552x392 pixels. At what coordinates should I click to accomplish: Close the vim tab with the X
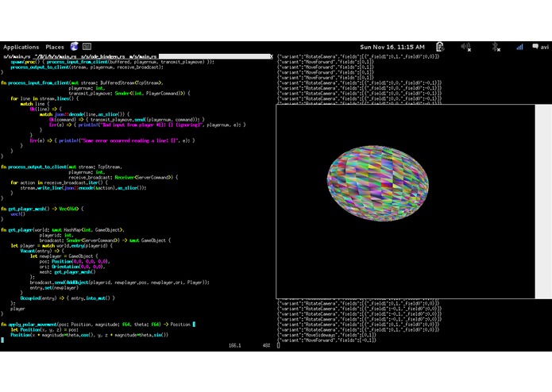271,56
